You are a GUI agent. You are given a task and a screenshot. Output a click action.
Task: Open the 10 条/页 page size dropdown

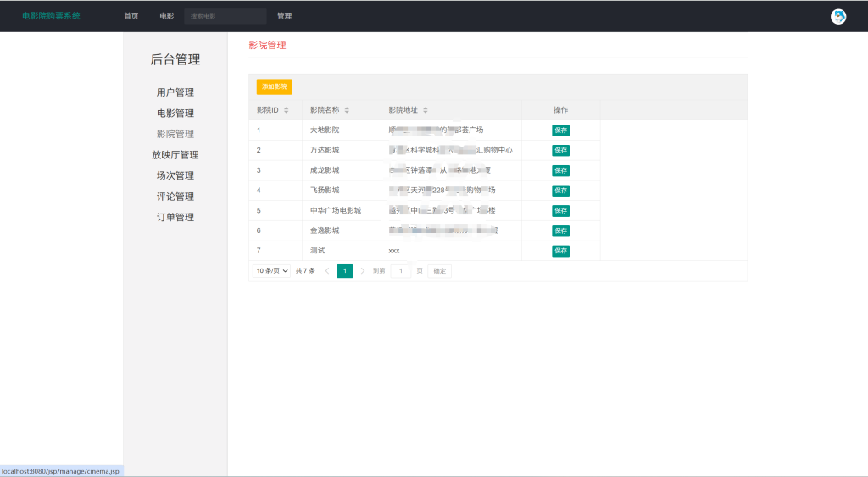[271, 271]
